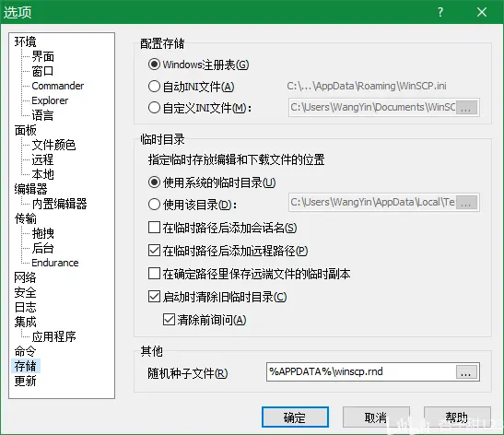Open the Endurance settings page
Image resolution: width=504 pixels, height=435 pixels.
(x=55, y=263)
